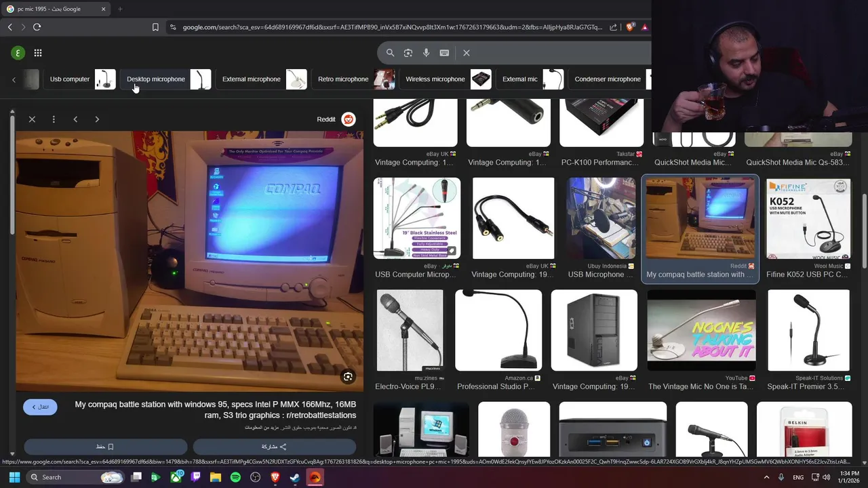Open the compaq battle station title link

click(215, 409)
